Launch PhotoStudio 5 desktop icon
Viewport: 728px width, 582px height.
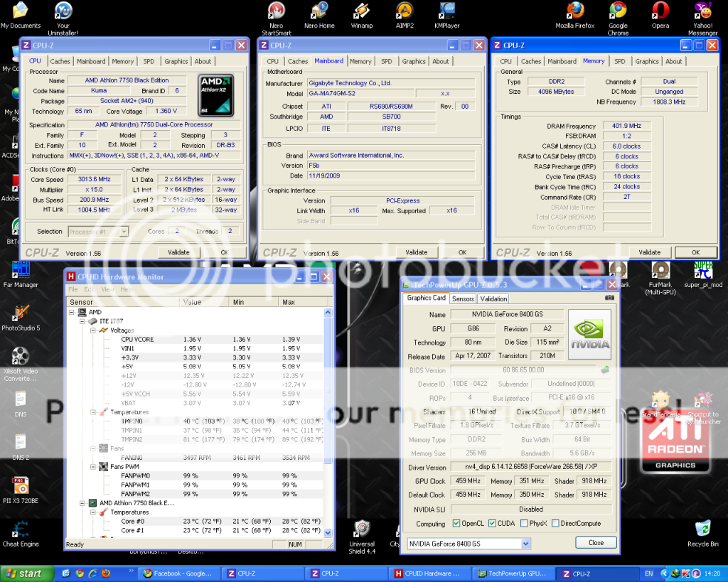21,318
